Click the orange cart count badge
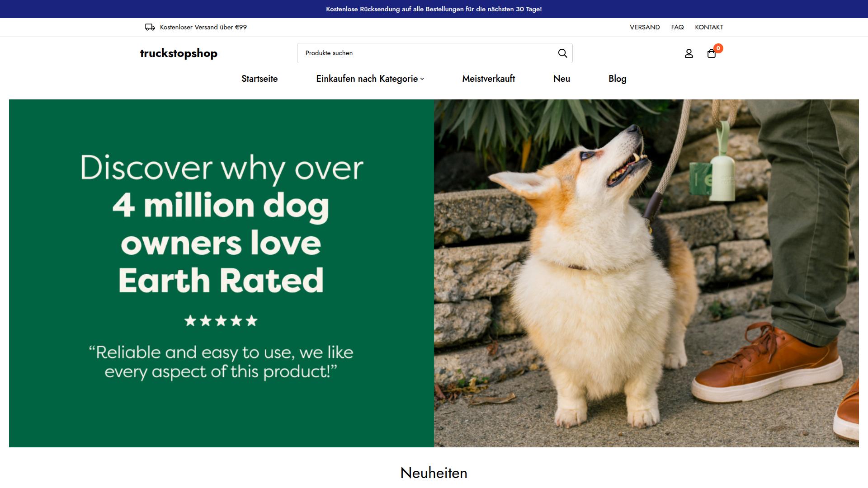This screenshot has height=488, width=868. click(x=718, y=48)
